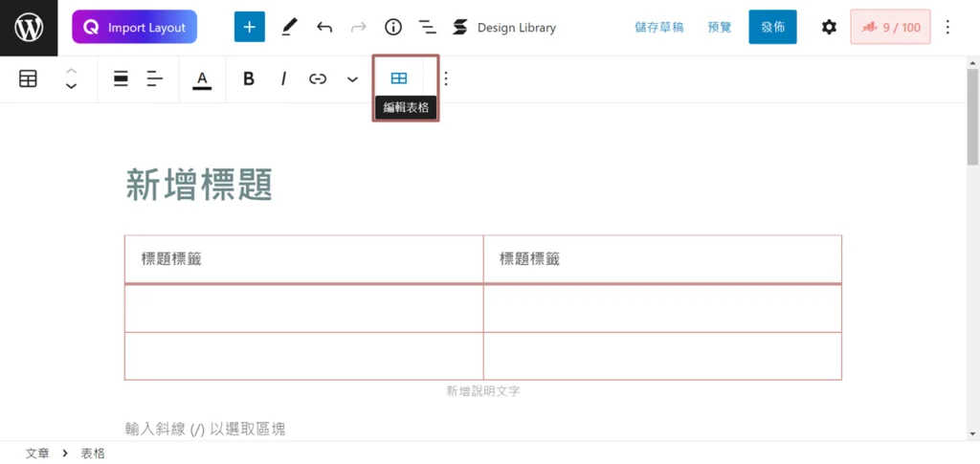
Task: Open the Edit Table (編輯表格) toolbar icon
Action: click(399, 78)
